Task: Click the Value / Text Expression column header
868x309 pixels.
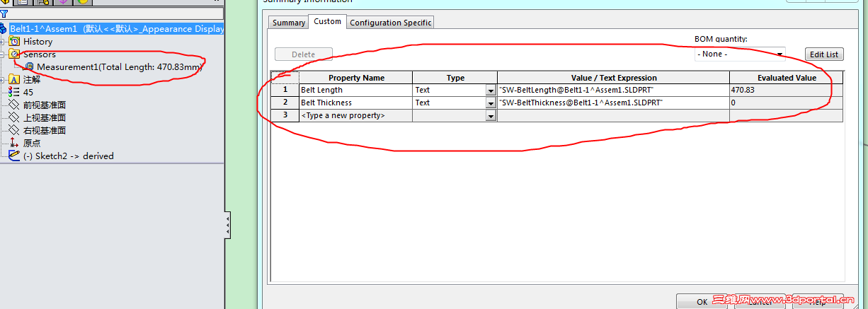Action: point(614,78)
